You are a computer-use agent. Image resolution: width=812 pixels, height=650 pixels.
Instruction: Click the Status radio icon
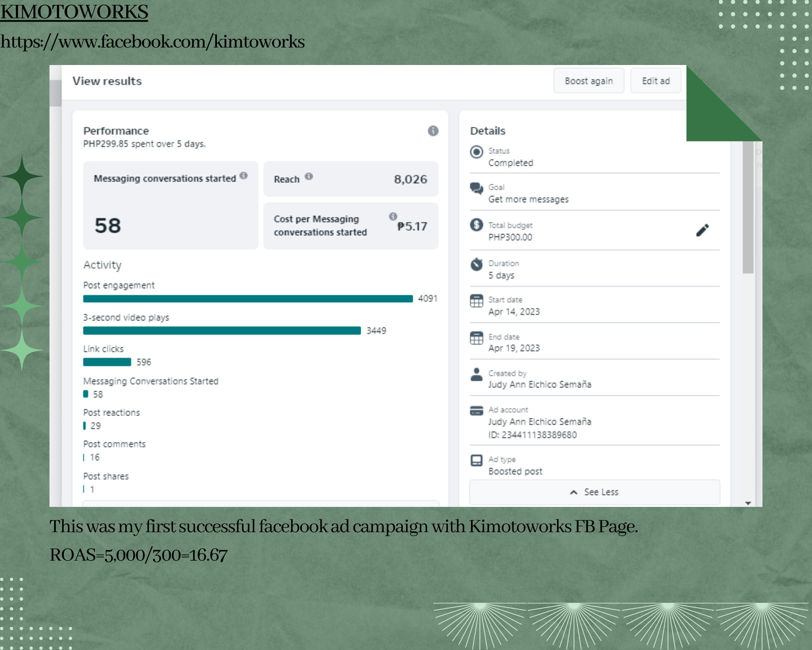477,152
